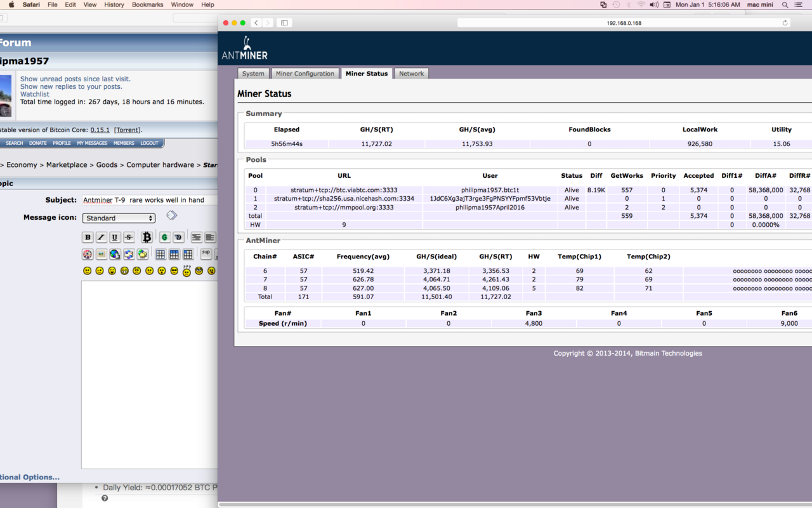Click the menu bar date and time
Viewport: 812px width, 508px height.
(707, 4)
